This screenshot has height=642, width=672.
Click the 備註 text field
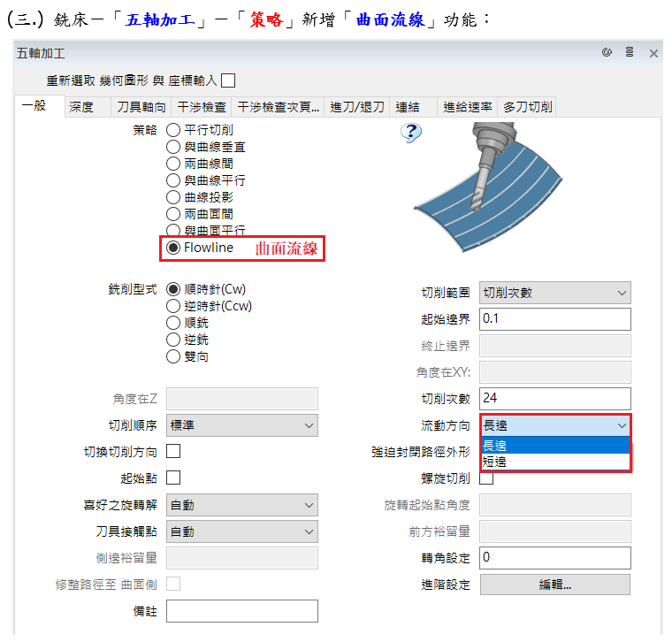point(241,611)
